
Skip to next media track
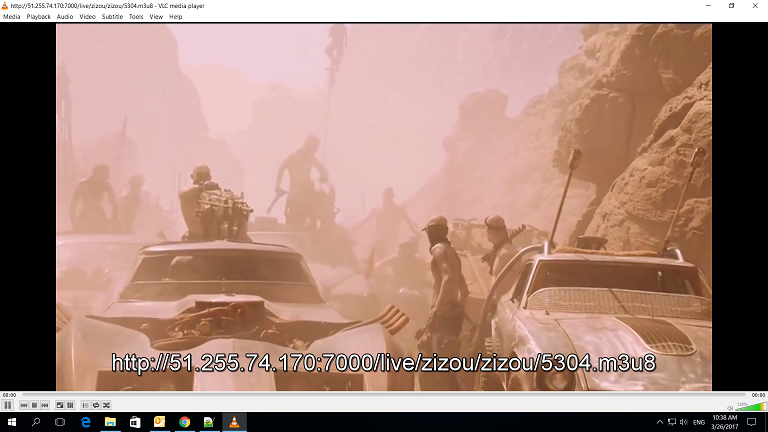pos(45,405)
